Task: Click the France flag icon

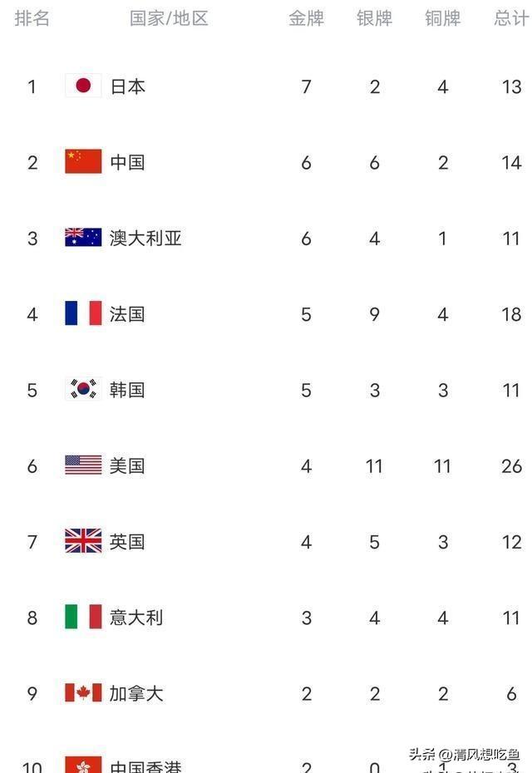Action: tap(83, 313)
